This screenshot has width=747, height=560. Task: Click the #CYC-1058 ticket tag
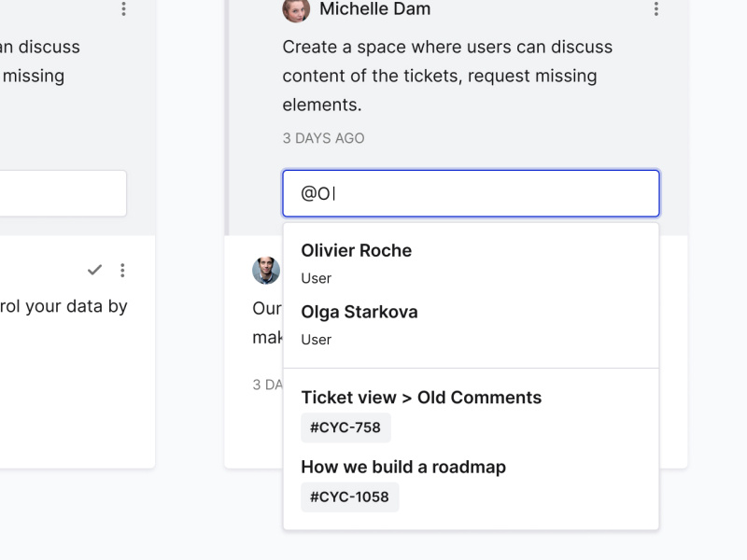pos(349,497)
